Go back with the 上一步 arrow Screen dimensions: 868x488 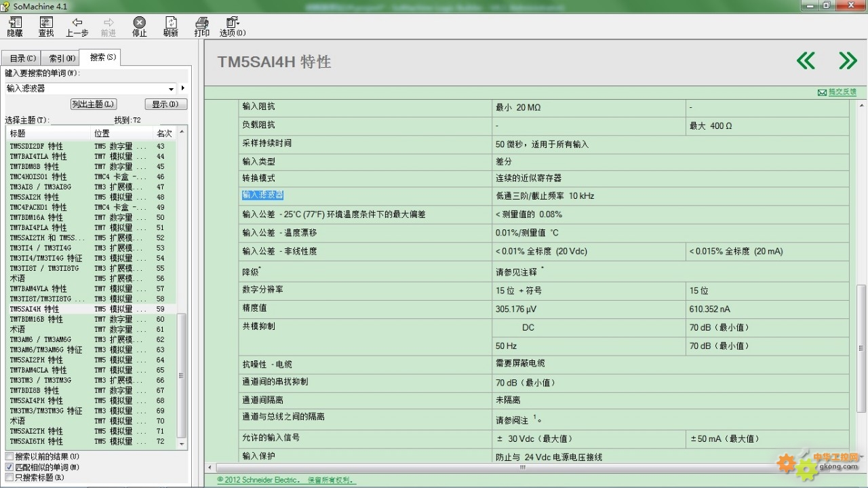pyautogui.click(x=77, y=27)
